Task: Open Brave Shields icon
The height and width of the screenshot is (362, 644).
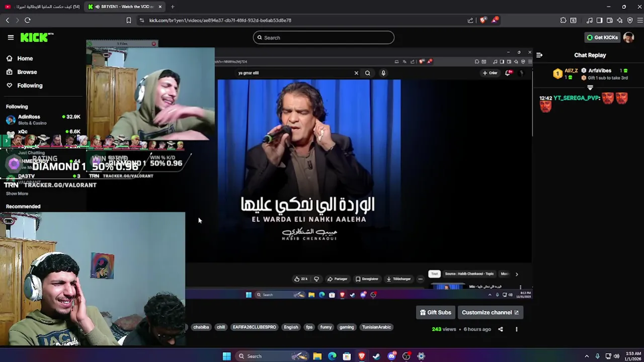Action: (483, 20)
